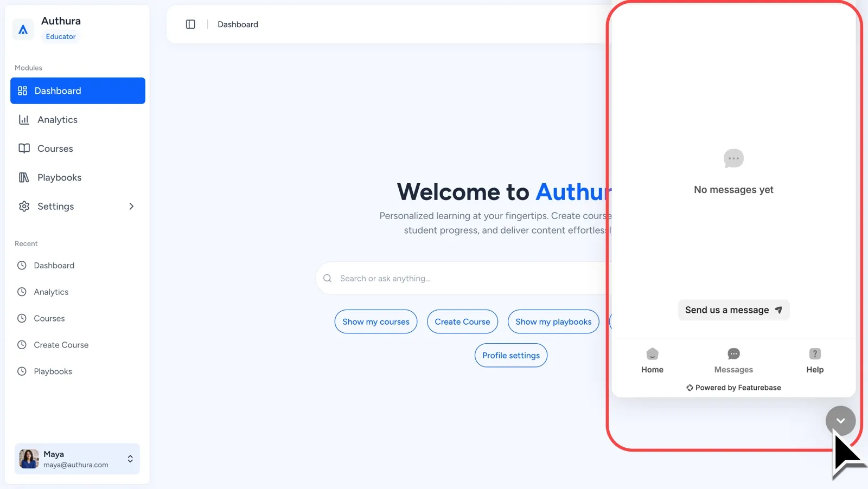This screenshot has width=868, height=489.
Task: Click the Dashboard breadcrumb
Action: (x=238, y=24)
